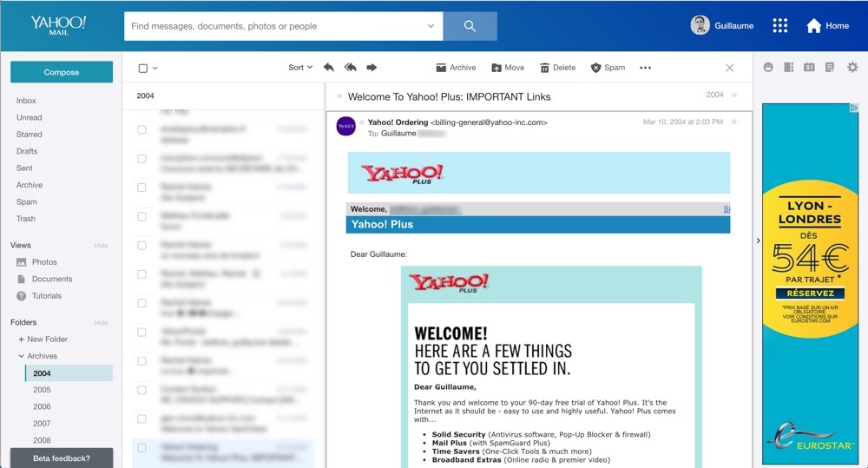The height and width of the screenshot is (468, 868).
Task: Click the blue search magnifier button
Action: coord(470,26)
